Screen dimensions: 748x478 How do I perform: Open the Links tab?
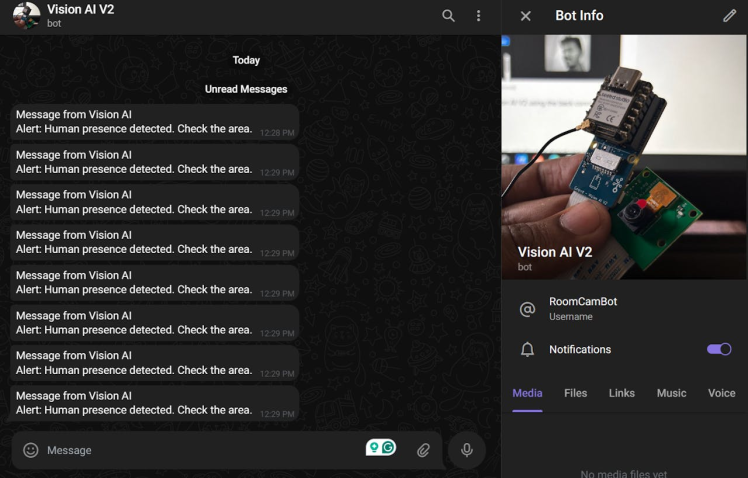click(622, 393)
